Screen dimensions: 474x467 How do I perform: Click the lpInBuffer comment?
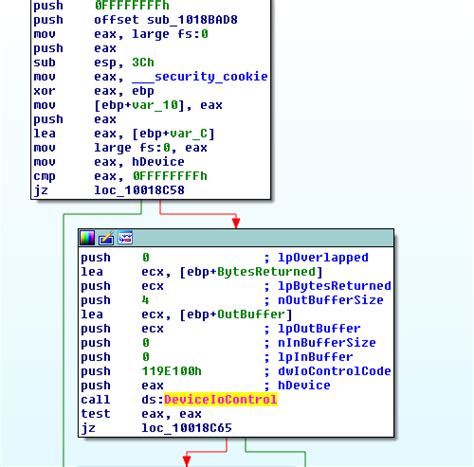pyautogui.click(x=315, y=357)
